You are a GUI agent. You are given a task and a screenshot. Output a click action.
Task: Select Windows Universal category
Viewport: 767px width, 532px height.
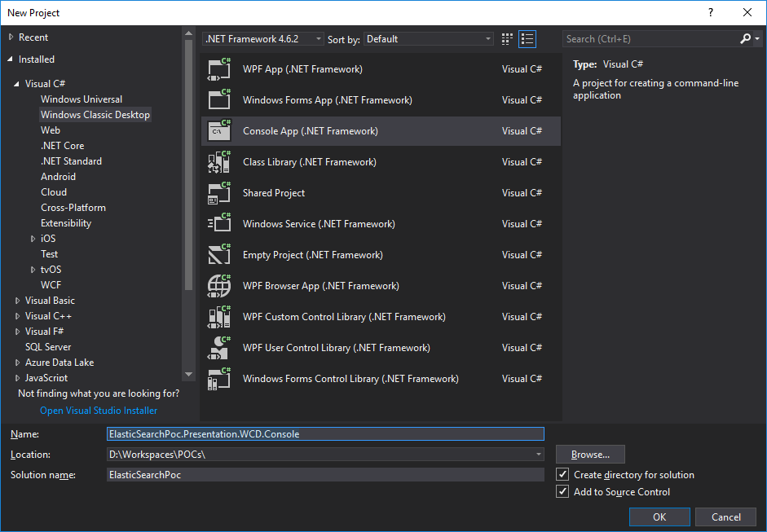(x=82, y=99)
